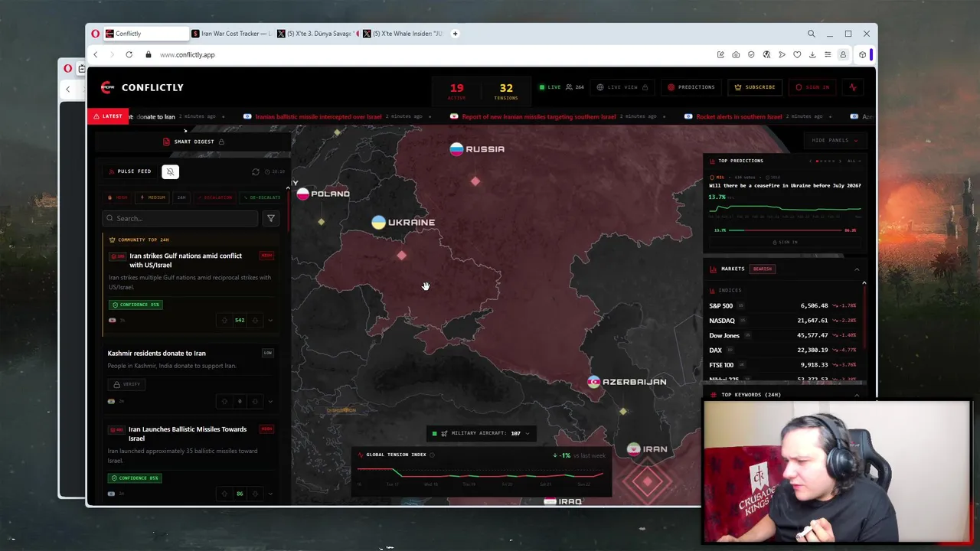The width and height of the screenshot is (980, 551).
Task: Go to next prediction arrow
Action: point(841,161)
